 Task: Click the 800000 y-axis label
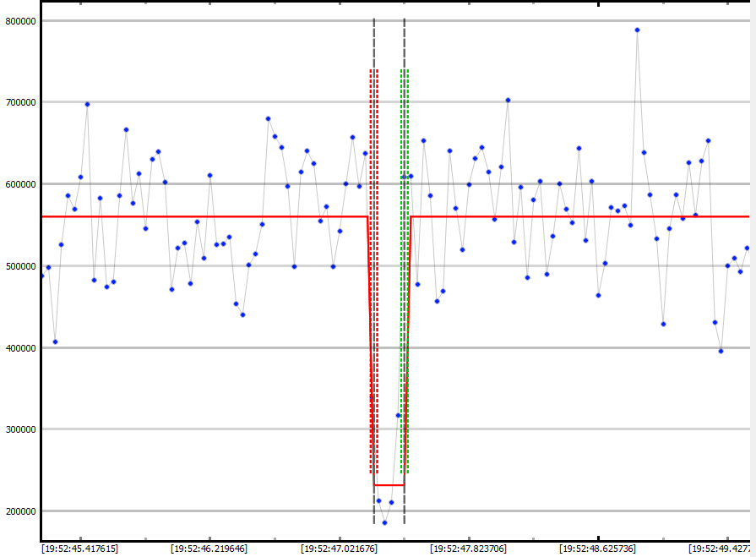click(x=20, y=21)
